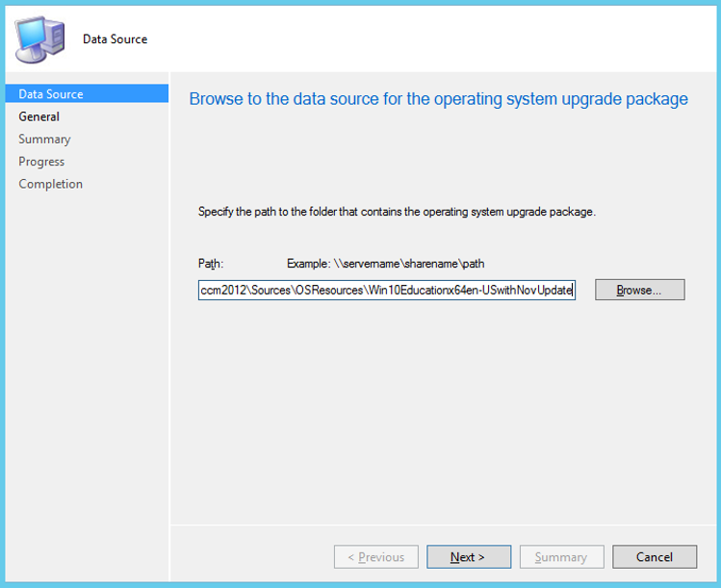The height and width of the screenshot is (588, 721).
Task: Click the example \\servername\sharename\path text
Action: coord(385,263)
